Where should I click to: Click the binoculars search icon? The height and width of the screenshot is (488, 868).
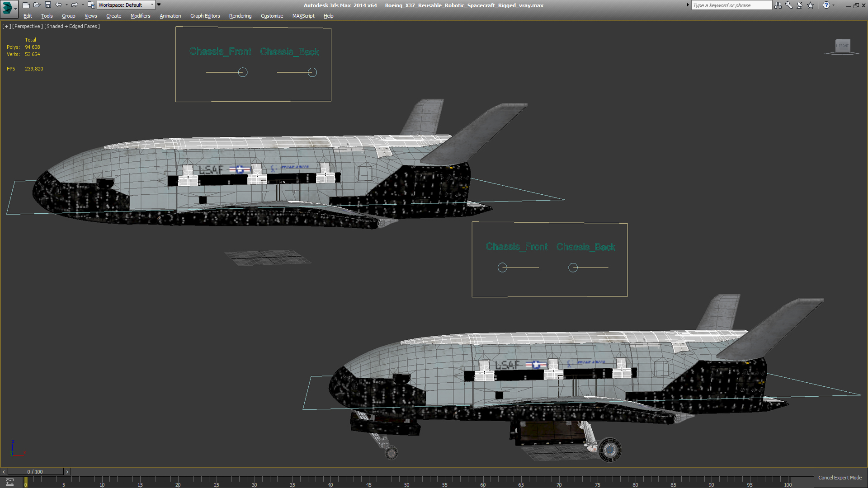[x=778, y=5]
